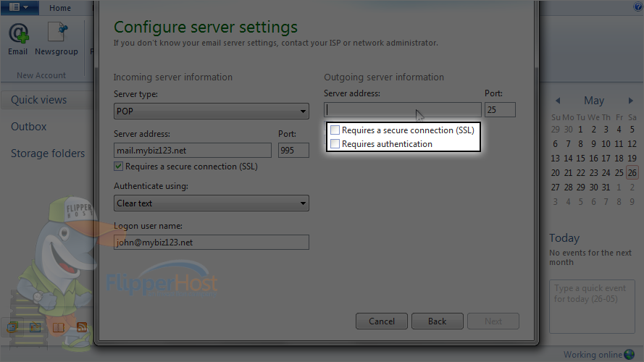Open the Server type POP dropdown
Image resolution: width=644 pixels, height=362 pixels.
pyautogui.click(x=211, y=111)
